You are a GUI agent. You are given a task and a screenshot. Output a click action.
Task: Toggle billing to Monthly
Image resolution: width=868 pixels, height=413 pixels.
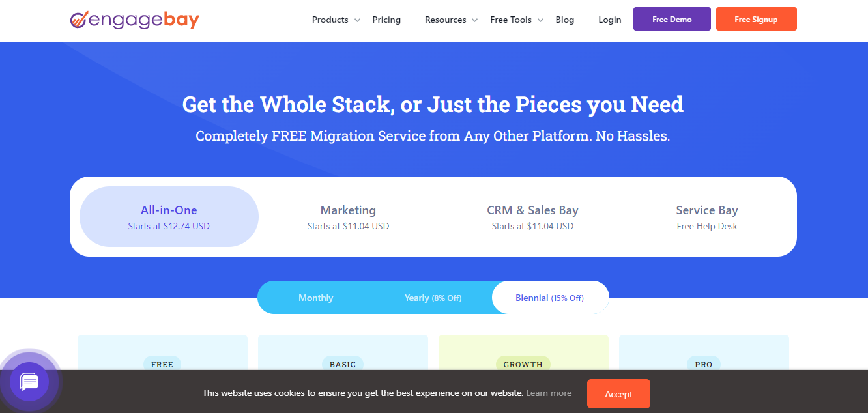tap(315, 298)
